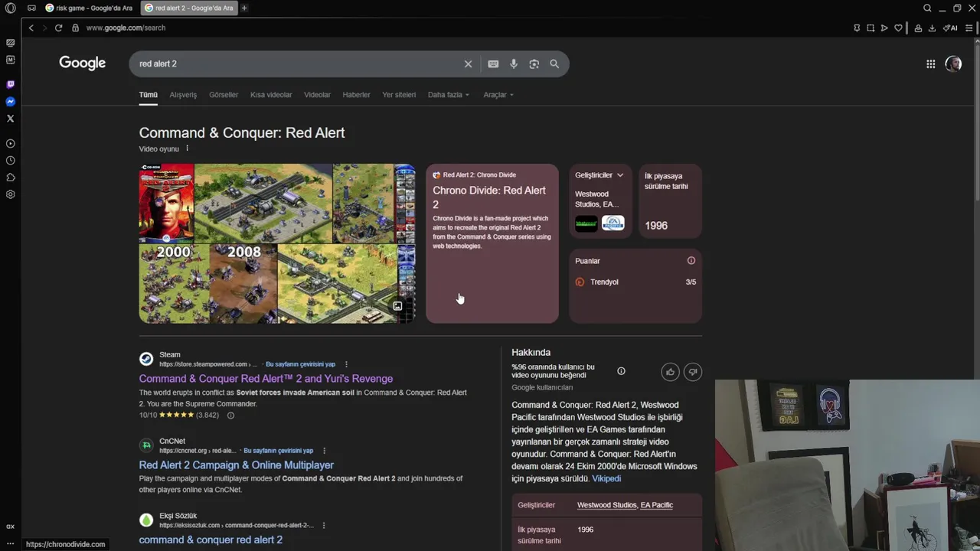Viewport: 980px width, 551px height.
Task: Open Ekşi Sözlük result three-dot menu
Action: pyautogui.click(x=324, y=526)
